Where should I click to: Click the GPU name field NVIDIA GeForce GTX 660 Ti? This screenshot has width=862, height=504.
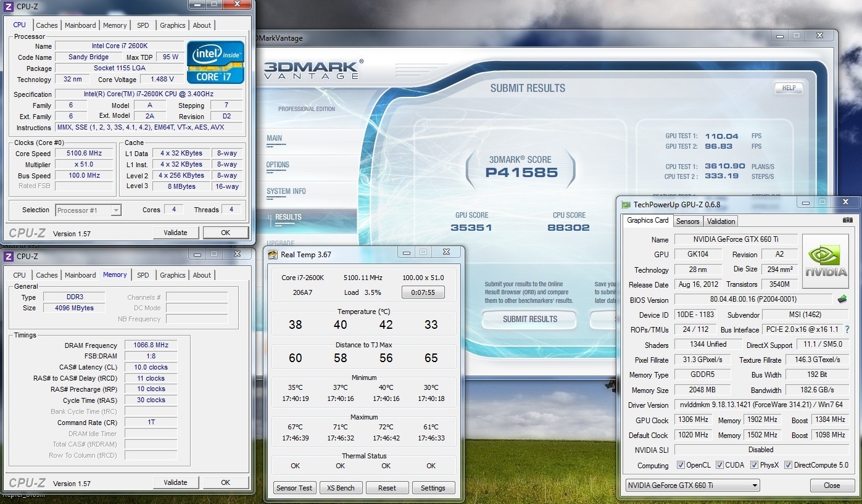pyautogui.click(x=736, y=239)
